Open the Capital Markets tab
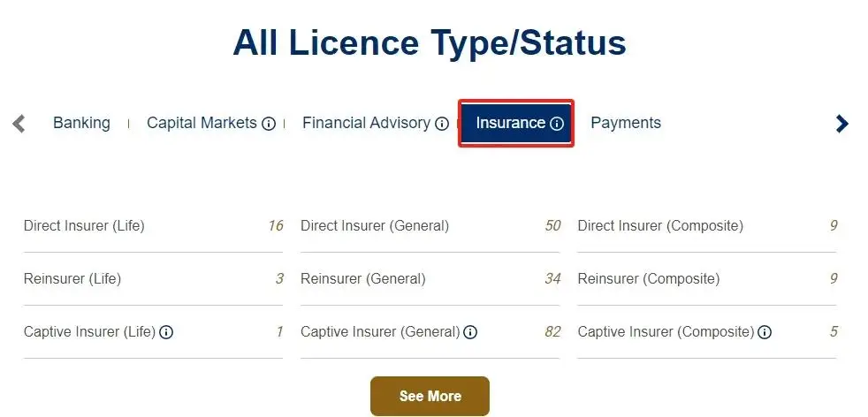868x417 pixels. tap(202, 123)
